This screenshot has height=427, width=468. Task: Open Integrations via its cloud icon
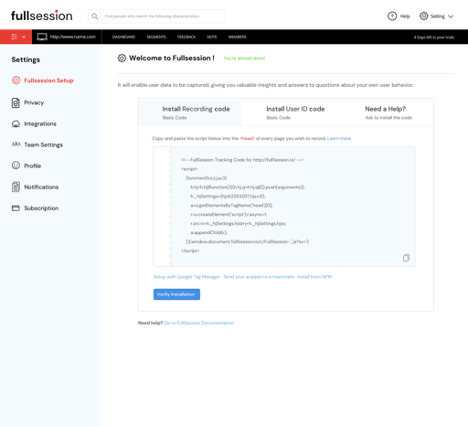[x=16, y=124]
